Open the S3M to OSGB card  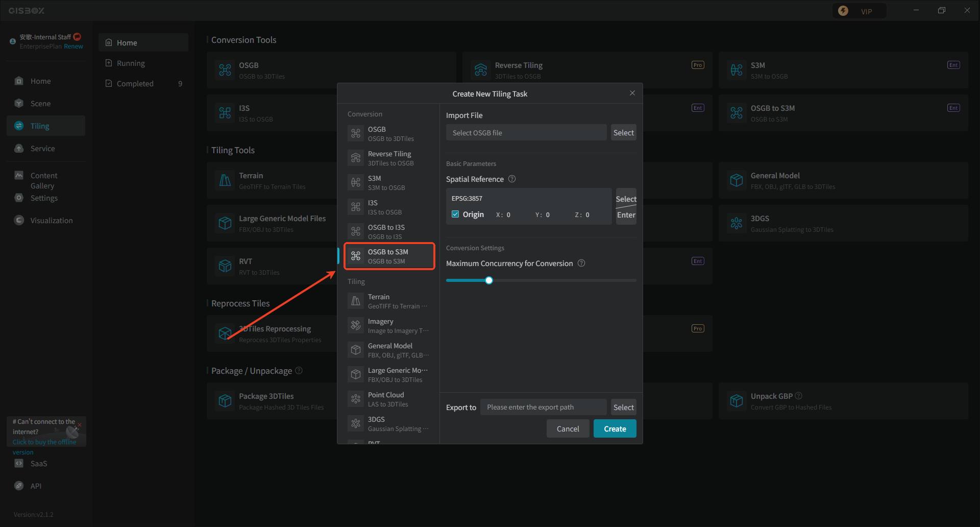click(x=843, y=70)
